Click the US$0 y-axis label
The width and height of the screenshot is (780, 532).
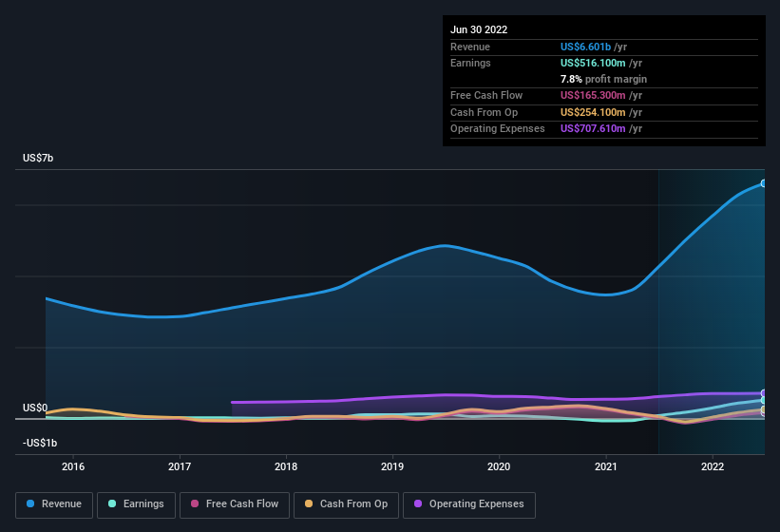pos(35,408)
